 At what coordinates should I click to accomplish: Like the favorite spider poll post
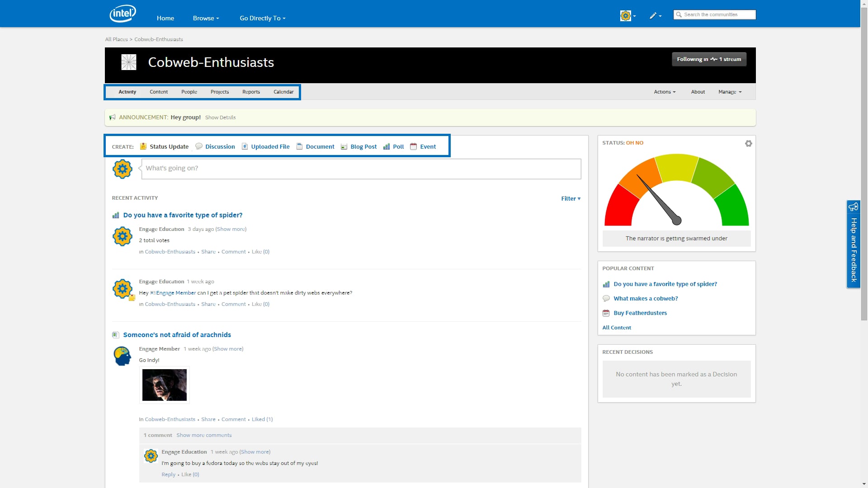pos(260,252)
